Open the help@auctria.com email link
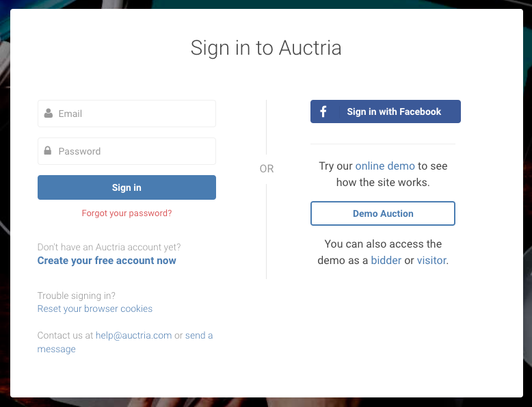Image resolution: width=532 pixels, height=407 pixels. (133, 335)
